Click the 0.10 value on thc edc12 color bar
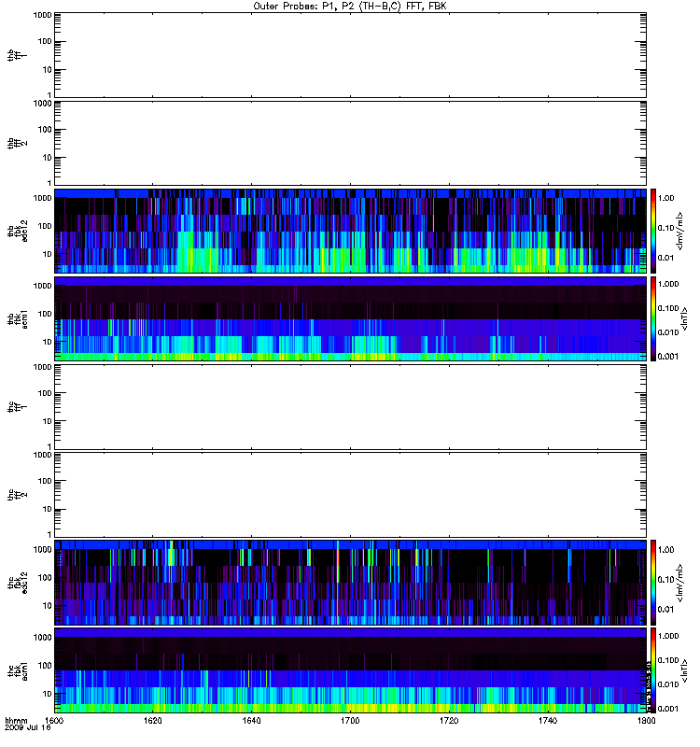The image size is (700, 747). pyautogui.click(x=665, y=580)
